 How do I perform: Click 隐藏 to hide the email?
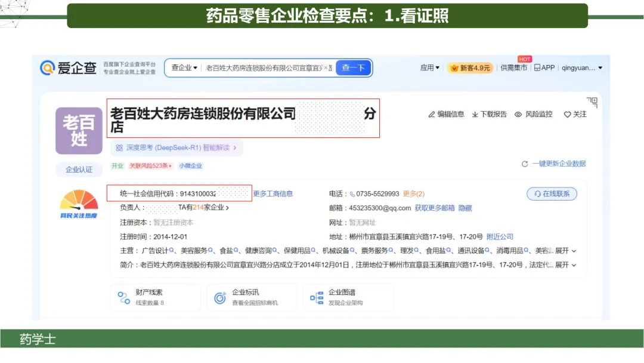[x=465, y=208]
